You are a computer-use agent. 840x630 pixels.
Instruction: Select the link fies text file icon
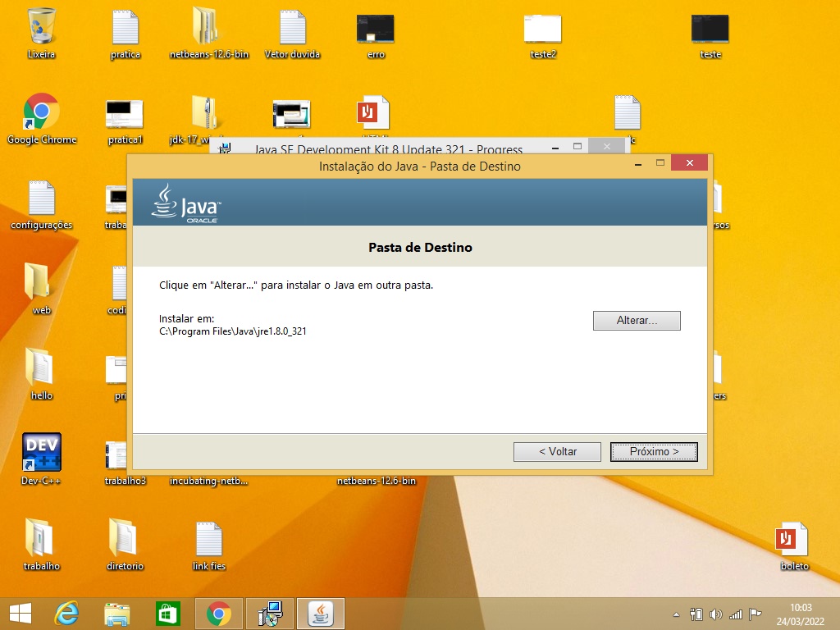coord(209,546)
